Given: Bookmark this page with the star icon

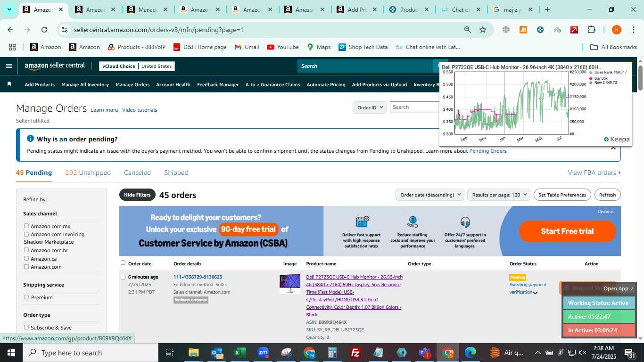Looking at the screenshot, I should [x=483, y=30].
